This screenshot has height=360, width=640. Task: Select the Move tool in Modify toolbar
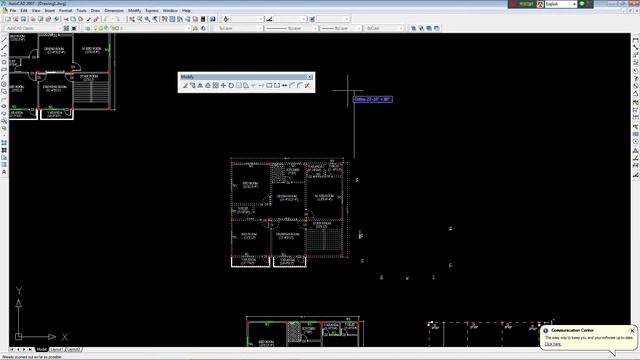pos(223,85)
